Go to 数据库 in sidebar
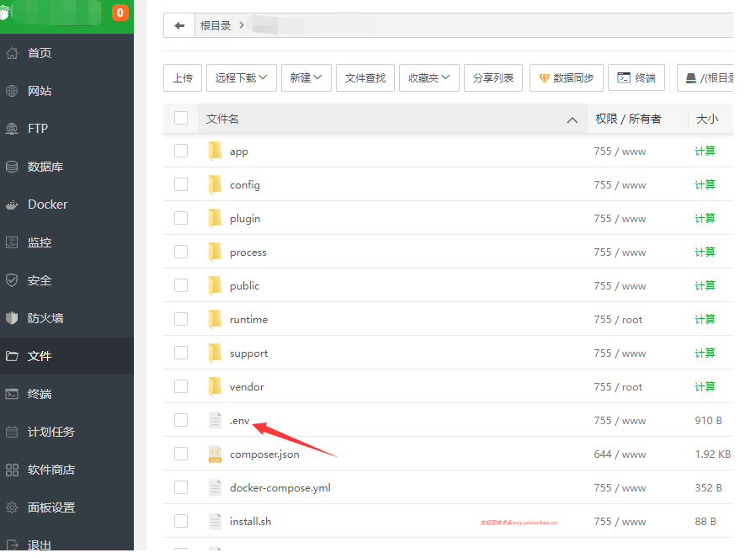Screen dimensions: 756x558 pos(45,167)
